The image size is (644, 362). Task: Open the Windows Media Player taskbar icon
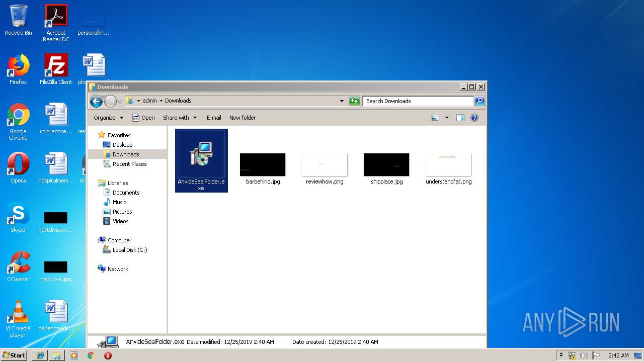point(74,355)
